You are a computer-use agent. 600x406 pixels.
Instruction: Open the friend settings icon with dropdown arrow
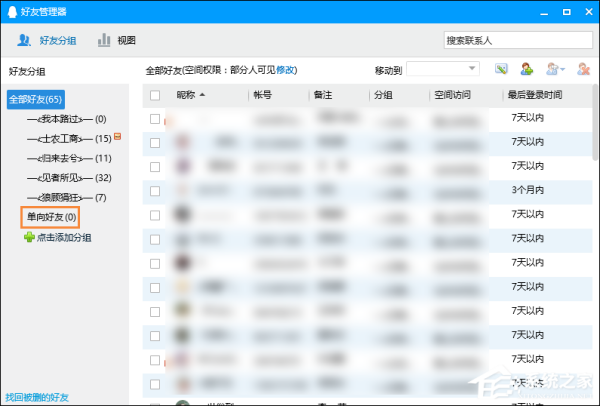tap(555, 69)
